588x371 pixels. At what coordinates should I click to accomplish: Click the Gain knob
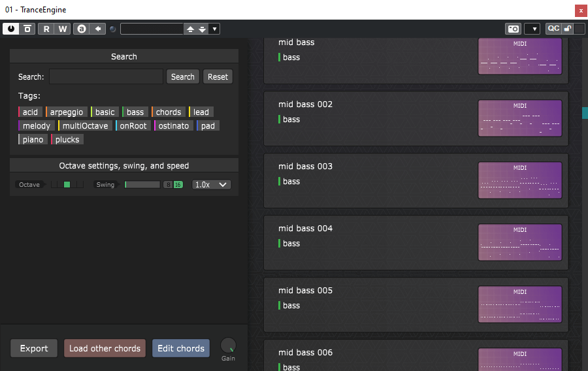228,346
